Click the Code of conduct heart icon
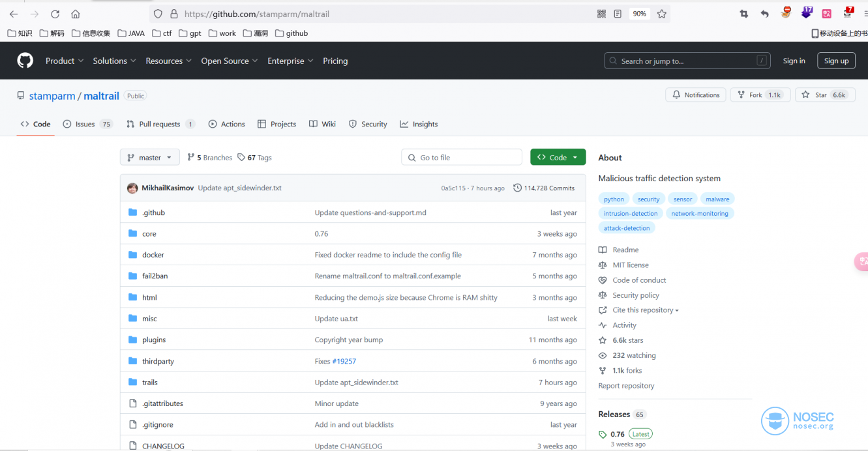This screenshot has height=451, width=868. [x=603, y=280]
